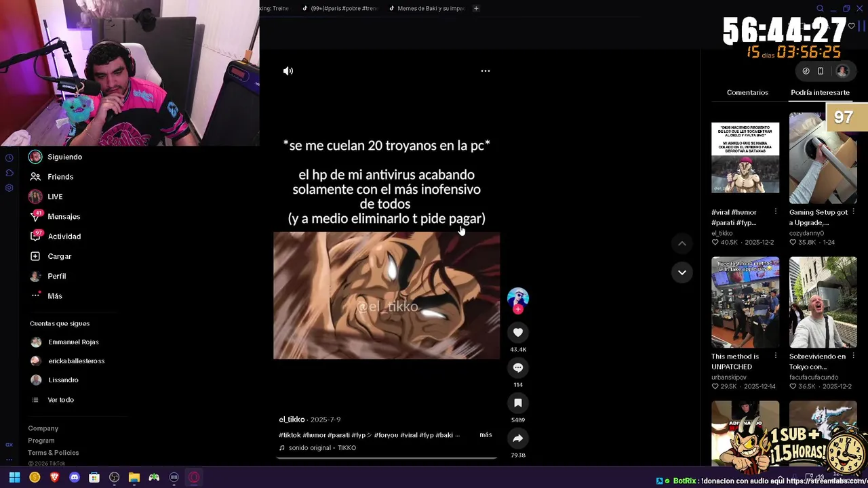Open Discord from the taskbar

pyautogui.click(x=75, y=477)
